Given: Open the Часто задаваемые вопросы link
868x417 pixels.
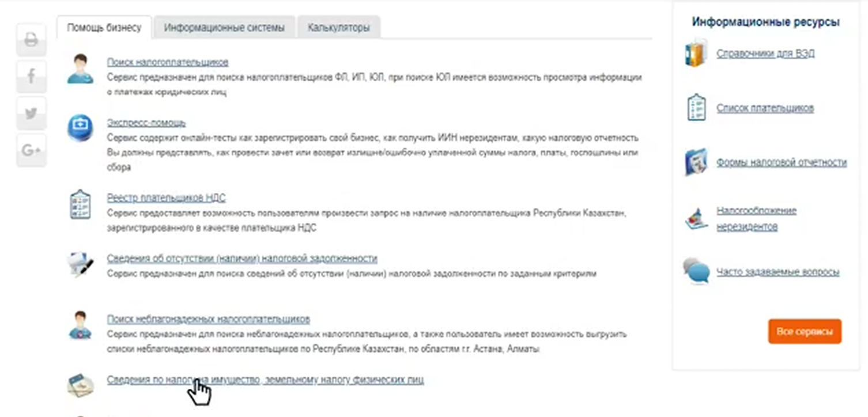Looking at the screenshot, I should 778,272.
